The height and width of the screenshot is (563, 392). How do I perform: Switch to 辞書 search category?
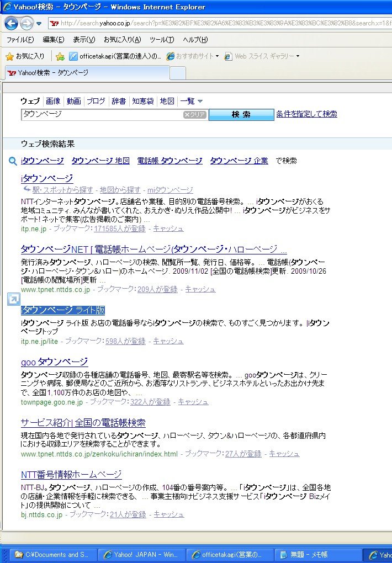coord(119,101)
